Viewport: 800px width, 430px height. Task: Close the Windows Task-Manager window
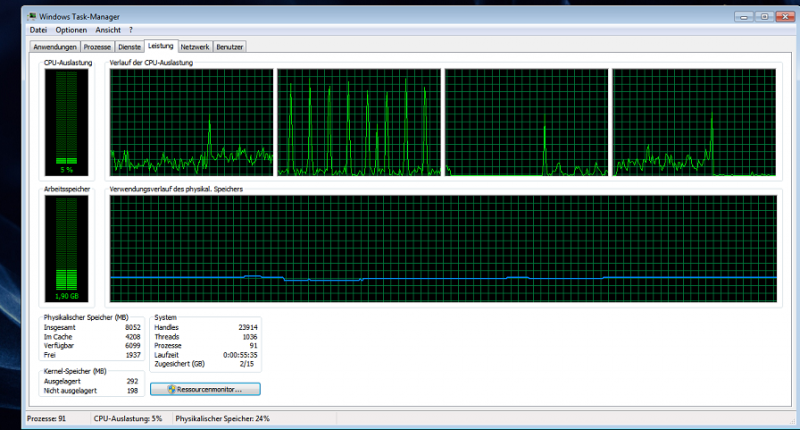(785, 17)
